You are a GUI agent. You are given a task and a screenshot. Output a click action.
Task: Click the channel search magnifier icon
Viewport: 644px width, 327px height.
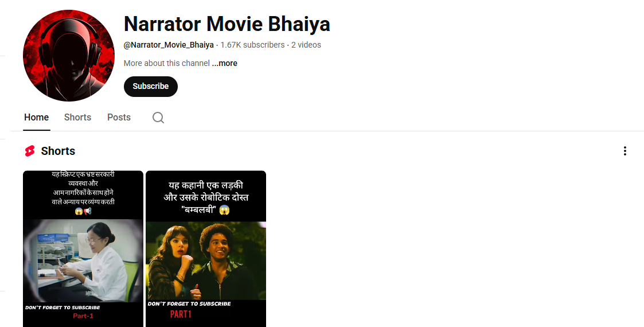[x=158, y=118]
